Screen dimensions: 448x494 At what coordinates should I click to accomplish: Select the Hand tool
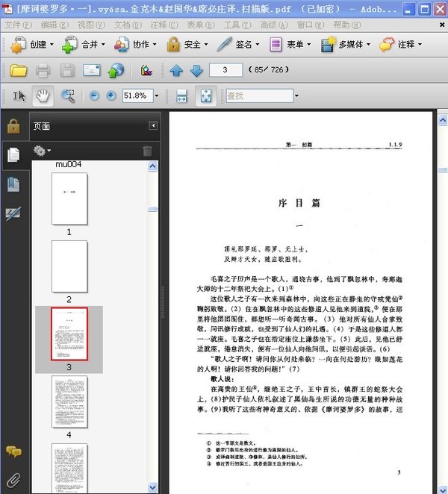(43, 96)
